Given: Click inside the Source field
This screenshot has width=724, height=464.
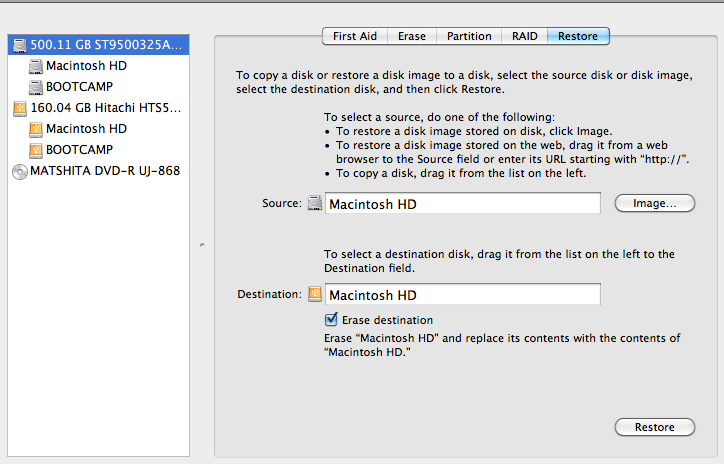Looking at the screenshot, I should (463, 203).
